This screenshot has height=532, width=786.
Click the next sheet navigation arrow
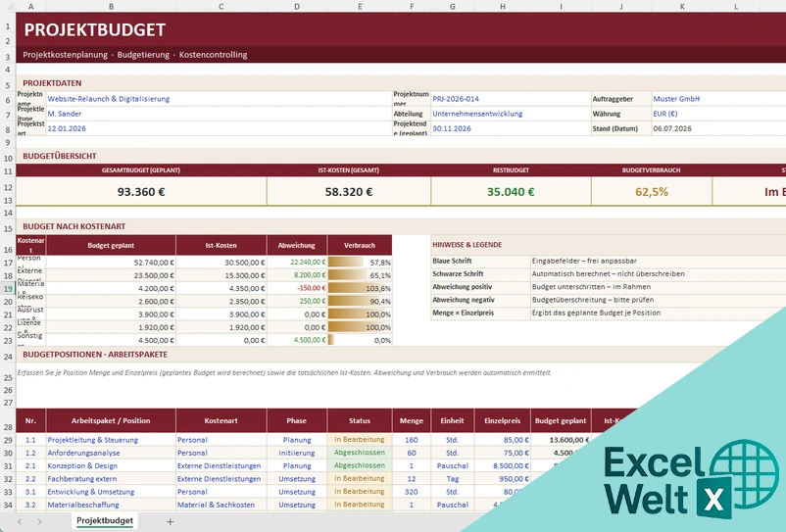point(39,521)
